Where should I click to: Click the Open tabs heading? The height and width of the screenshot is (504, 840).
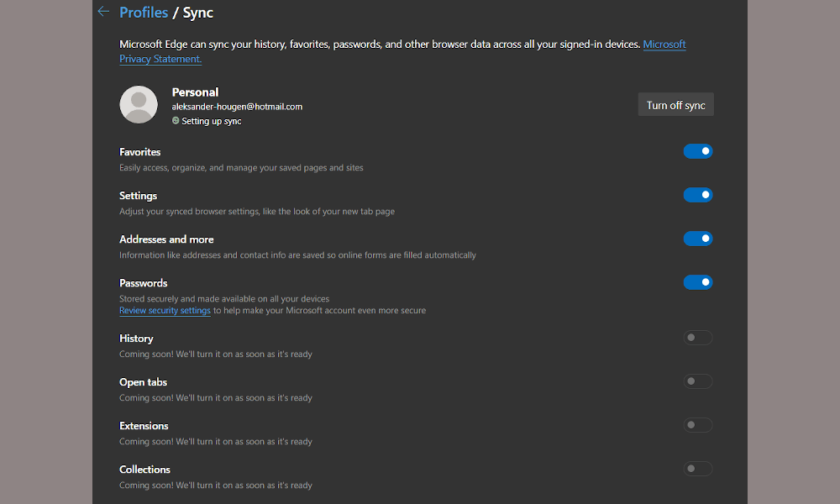143,382
